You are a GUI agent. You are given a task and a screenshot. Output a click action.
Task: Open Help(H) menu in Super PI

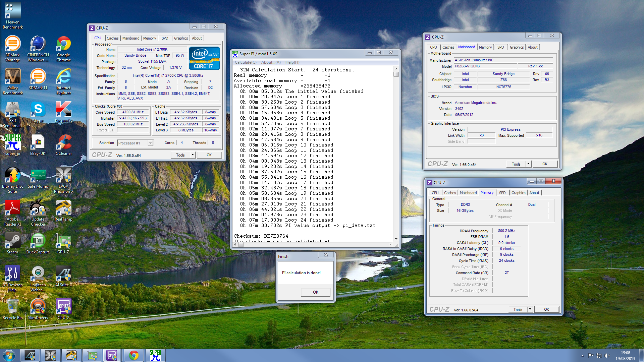pos(292,62)
